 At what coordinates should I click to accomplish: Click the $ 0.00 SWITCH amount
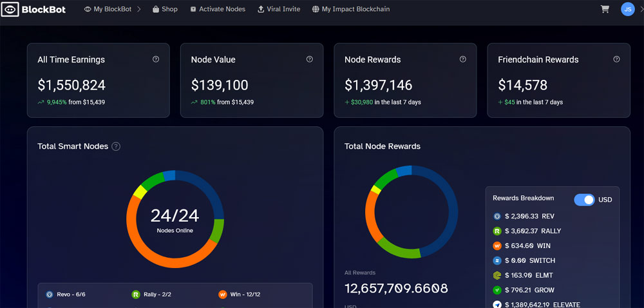[x=530, y=260]
